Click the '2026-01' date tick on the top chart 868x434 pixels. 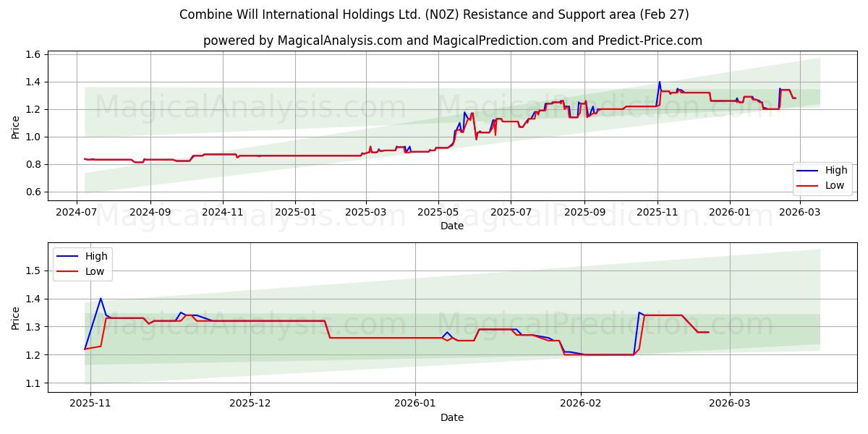point(729,213)
